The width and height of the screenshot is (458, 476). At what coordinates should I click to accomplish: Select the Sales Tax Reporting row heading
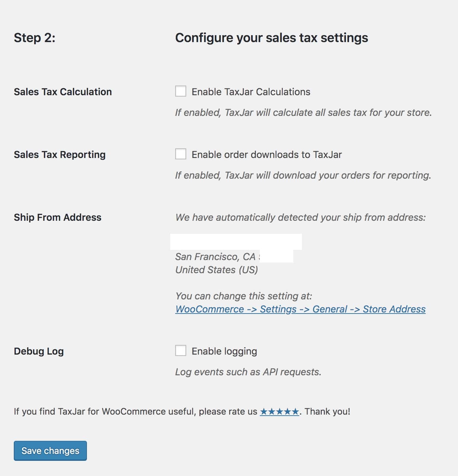click(x=60, y=155)
